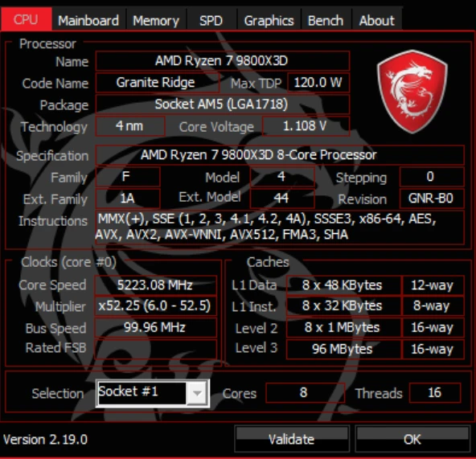The height and width of the screenshot is (459, 476).
Task: Click the L1 Data 8 x 48 KBytes value
Action: [343, 285]
